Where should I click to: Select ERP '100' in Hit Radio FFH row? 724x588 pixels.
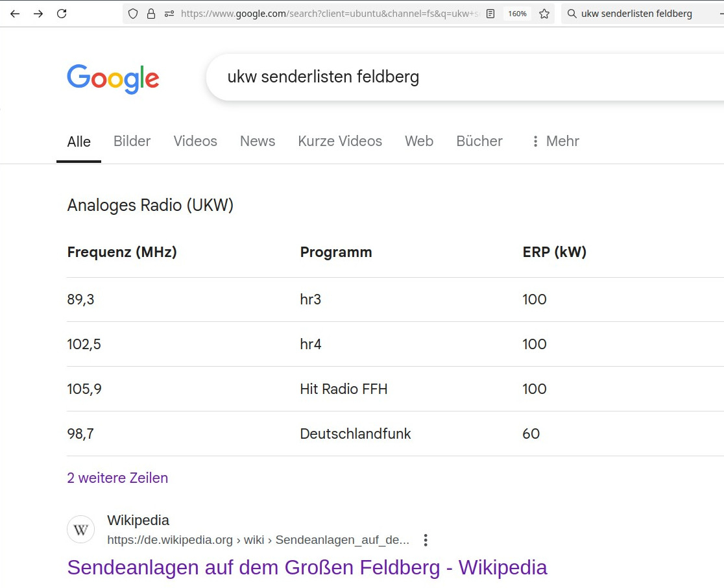[x=535, y=389]
